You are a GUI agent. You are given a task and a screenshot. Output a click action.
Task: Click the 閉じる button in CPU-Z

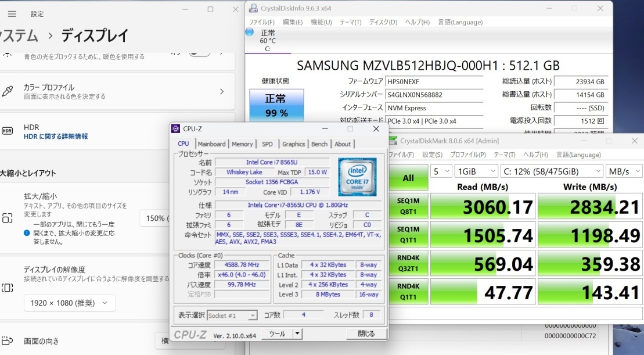pyautogui.click(x=366, y=334)
